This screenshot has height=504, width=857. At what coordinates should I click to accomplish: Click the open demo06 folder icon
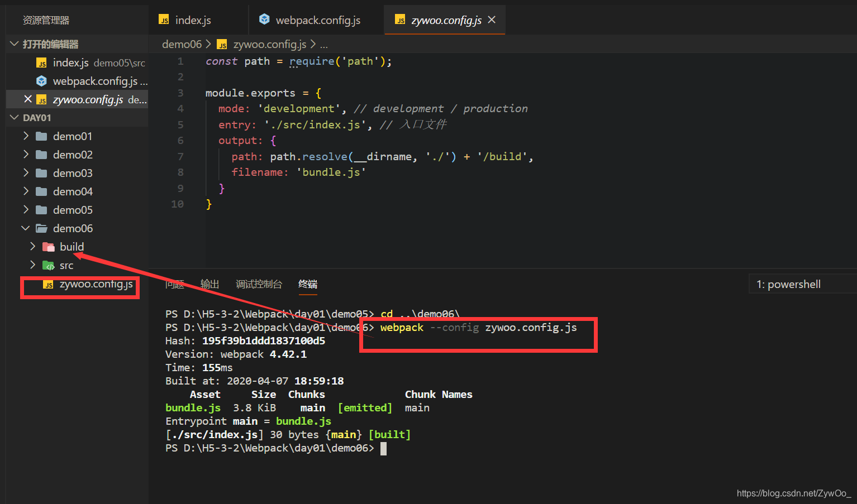(x=41, y=228)
